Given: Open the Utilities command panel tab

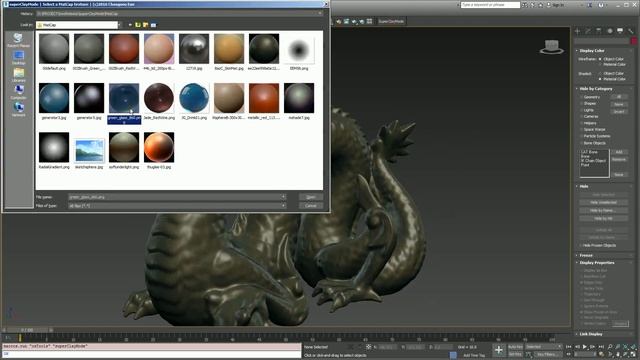Looking at the screenshot, I should pyautogui.click(x=631, y=31).
